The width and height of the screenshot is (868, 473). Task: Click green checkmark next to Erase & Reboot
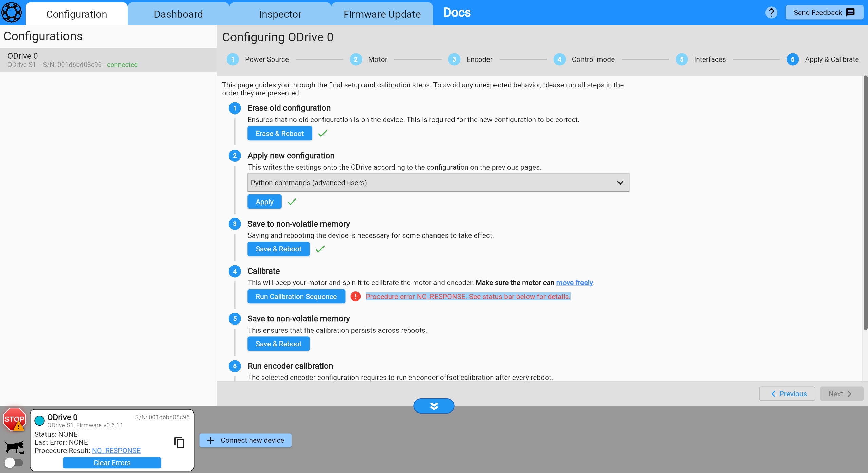(x=322, y=133)
